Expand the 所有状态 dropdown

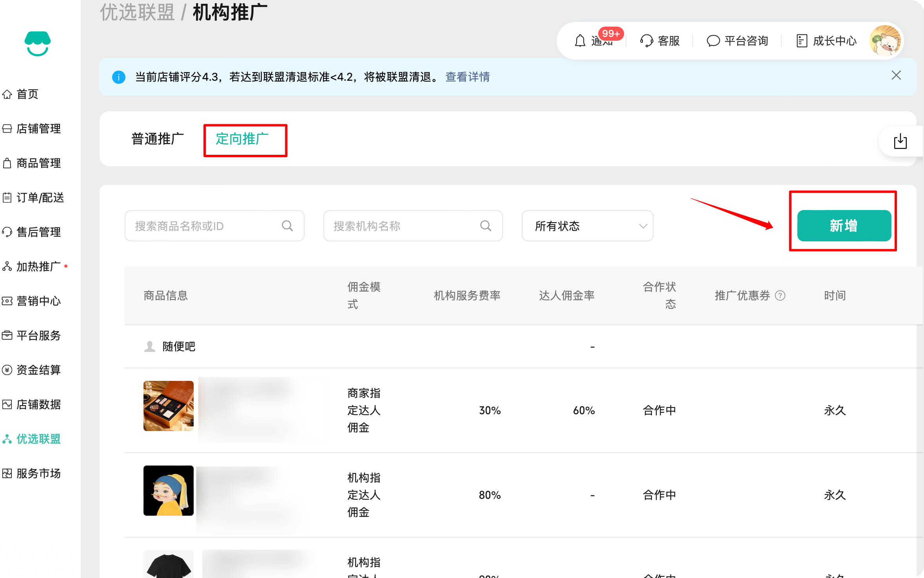coord(587,226)
